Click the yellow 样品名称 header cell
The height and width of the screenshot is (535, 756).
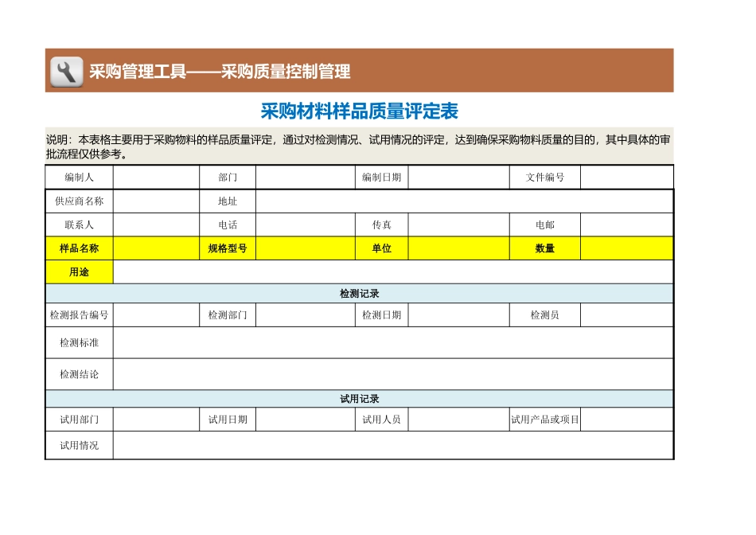pos(79,248)
